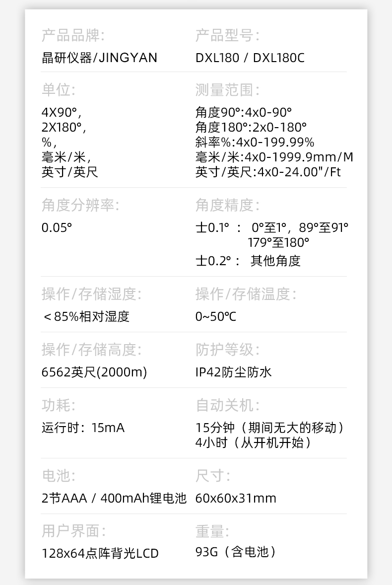Click the 角度90°:4x0-90° range line
The image size is (392, 585).
[x=243, y=113]
